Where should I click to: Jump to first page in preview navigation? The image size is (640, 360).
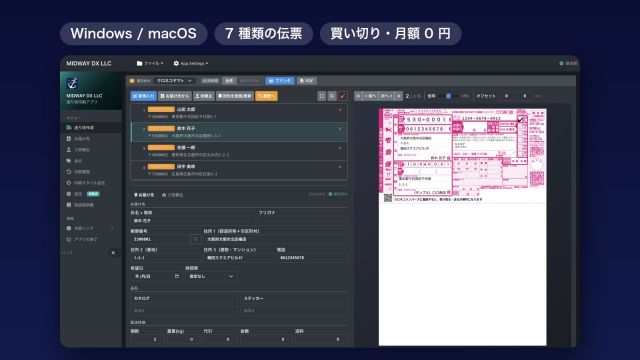tap(358, 96)
